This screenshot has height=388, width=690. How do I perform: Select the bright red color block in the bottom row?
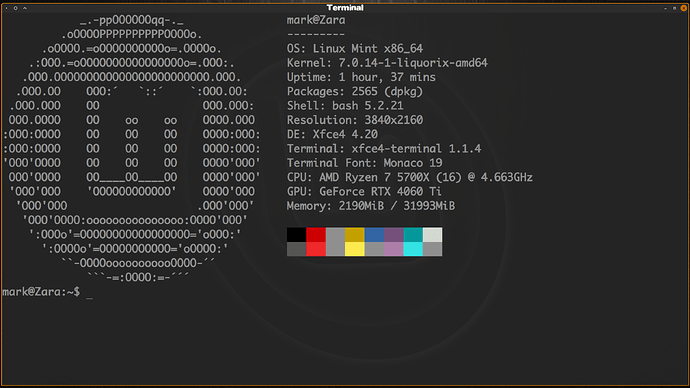coord(316,249)
